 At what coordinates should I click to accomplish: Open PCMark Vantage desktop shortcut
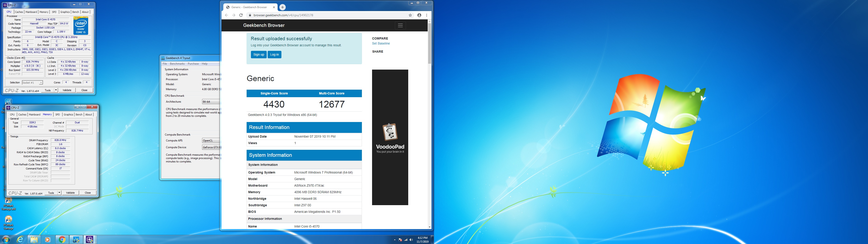point(8,223)
